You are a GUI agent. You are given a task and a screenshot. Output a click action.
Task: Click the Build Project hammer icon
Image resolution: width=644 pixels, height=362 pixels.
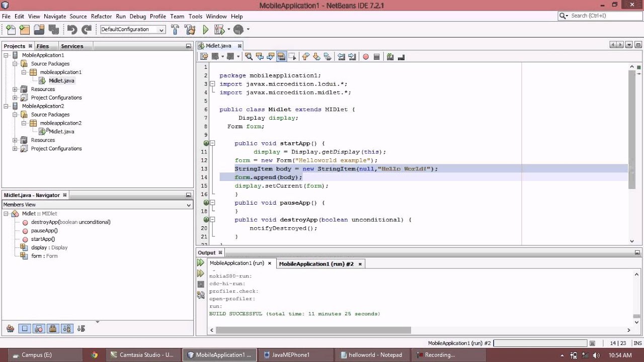[x=175, y=30]
